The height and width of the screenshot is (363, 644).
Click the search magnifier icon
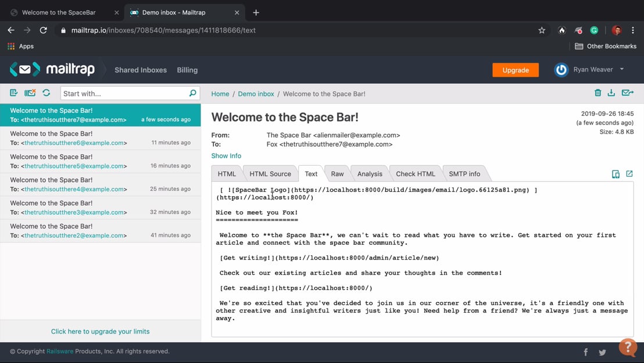(x=192, y=93)
